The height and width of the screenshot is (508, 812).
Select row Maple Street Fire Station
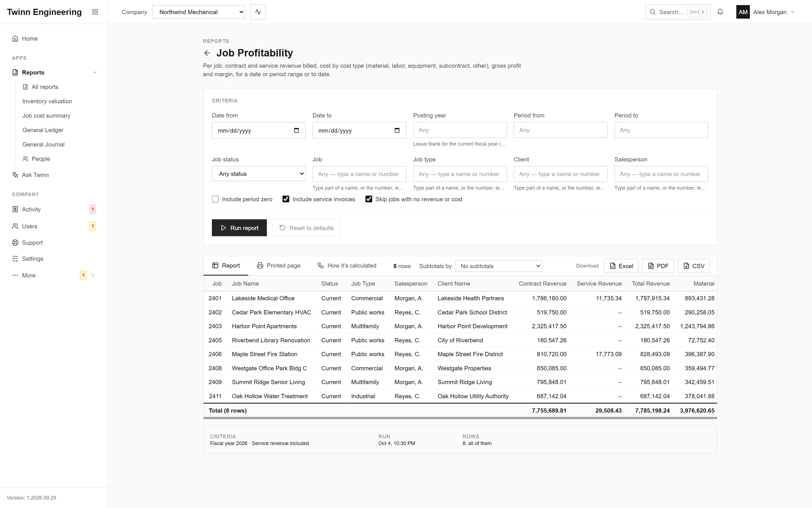tap(460, 354)
